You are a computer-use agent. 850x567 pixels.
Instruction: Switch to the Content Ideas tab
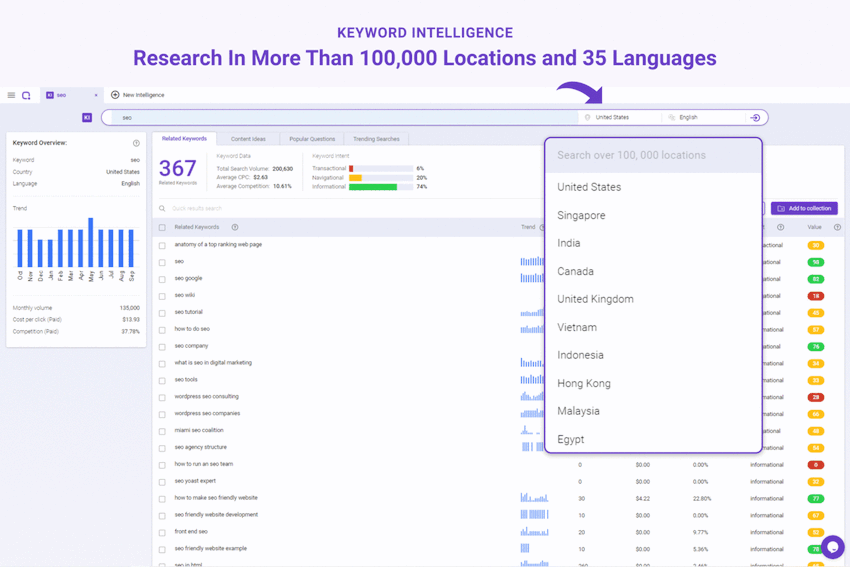[x=248, y=139]
